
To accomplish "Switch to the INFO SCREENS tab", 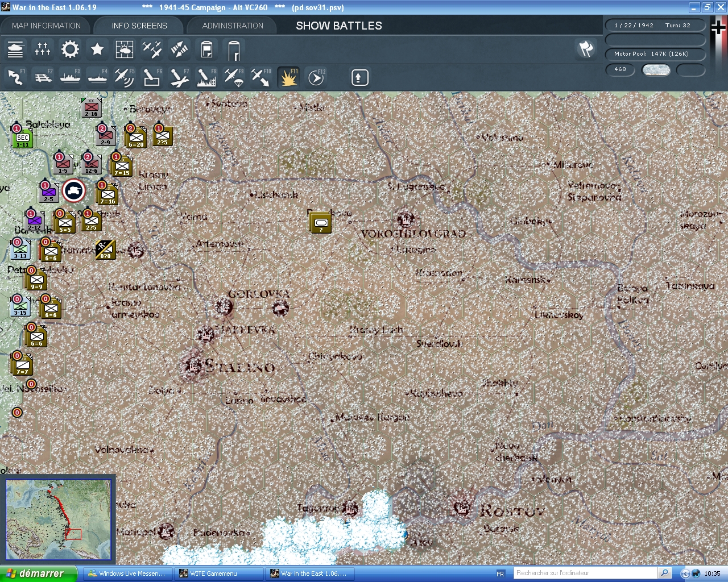I will tap(138, 25).
